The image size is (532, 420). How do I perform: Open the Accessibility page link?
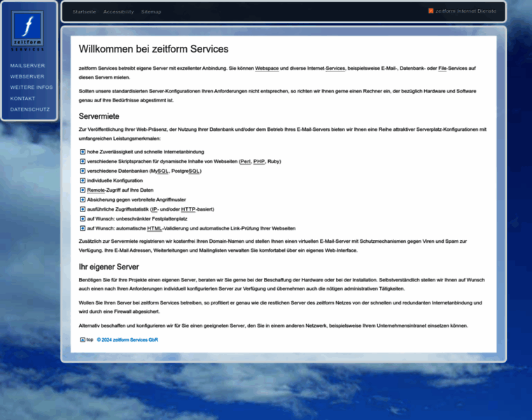tap(118, 11)
